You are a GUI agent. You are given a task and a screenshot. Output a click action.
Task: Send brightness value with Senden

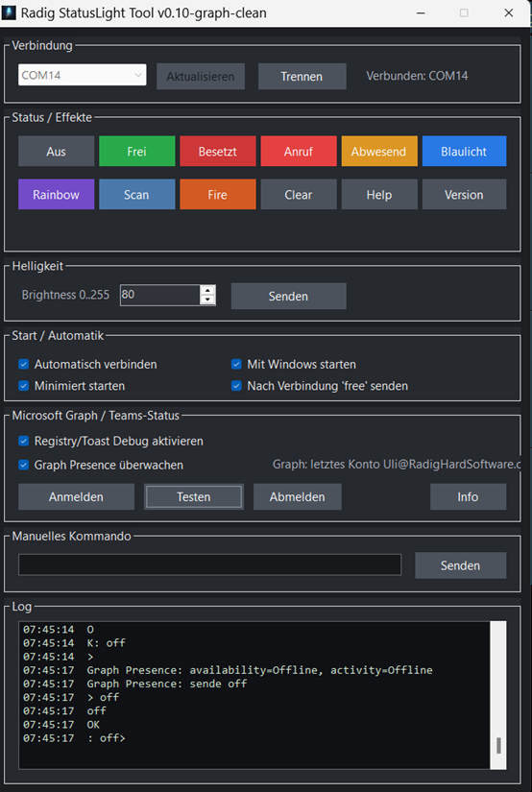click(288, 296)
